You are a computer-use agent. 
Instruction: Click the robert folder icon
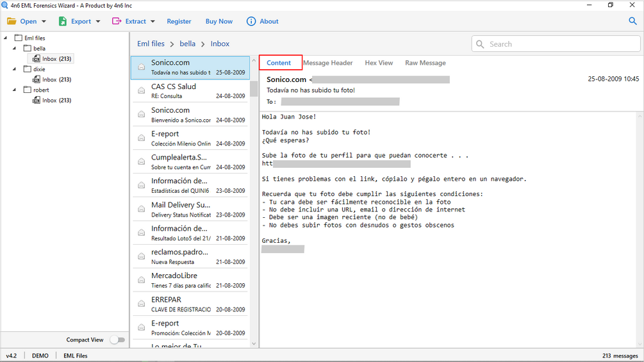coord(27,90)
